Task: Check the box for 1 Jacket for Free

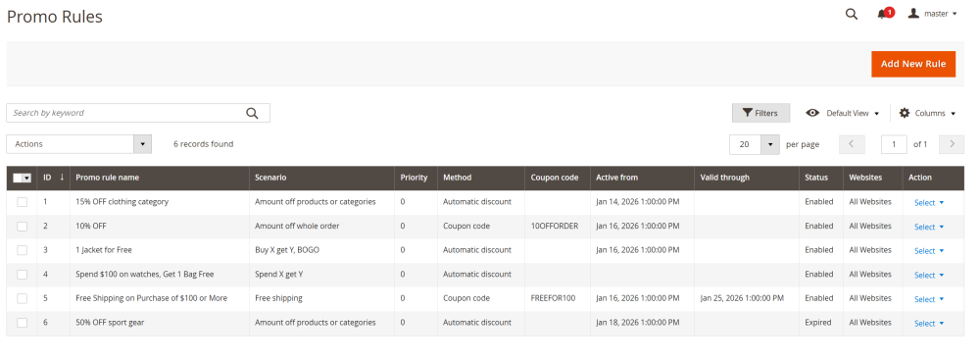Action: pyautogui.click(x=22, y=250)
